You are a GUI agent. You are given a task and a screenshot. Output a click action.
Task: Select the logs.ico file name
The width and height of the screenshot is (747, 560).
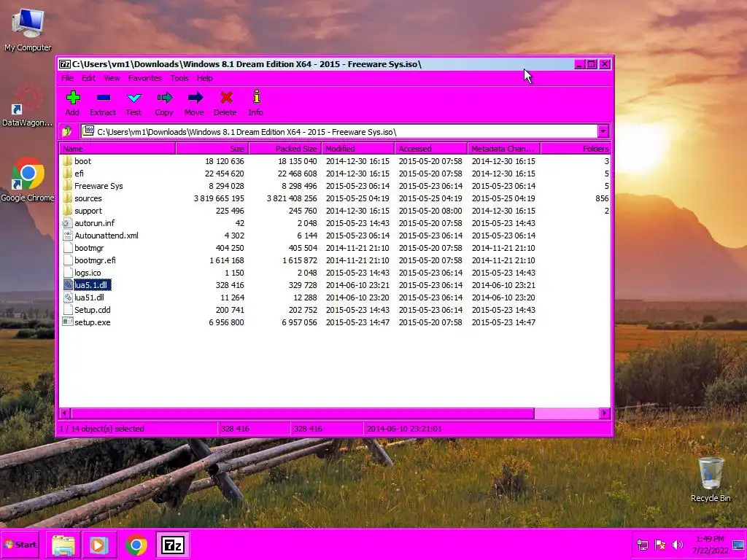coord(88,273)
